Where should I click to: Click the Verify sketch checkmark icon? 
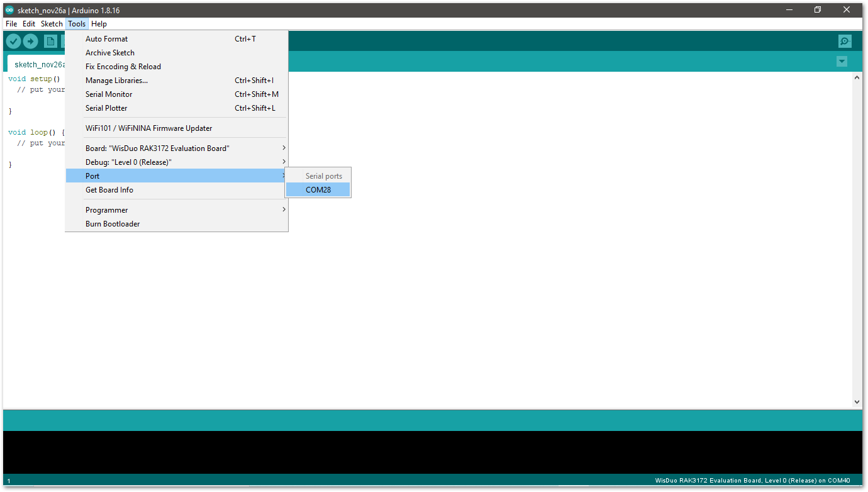pyautogui.click(x=13, y=42)
